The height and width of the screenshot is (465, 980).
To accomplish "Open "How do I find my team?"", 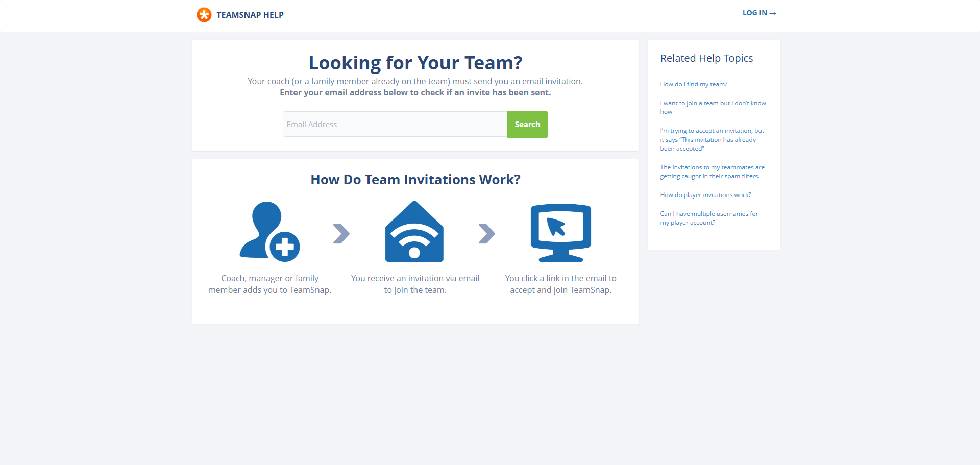I will 694,84.
